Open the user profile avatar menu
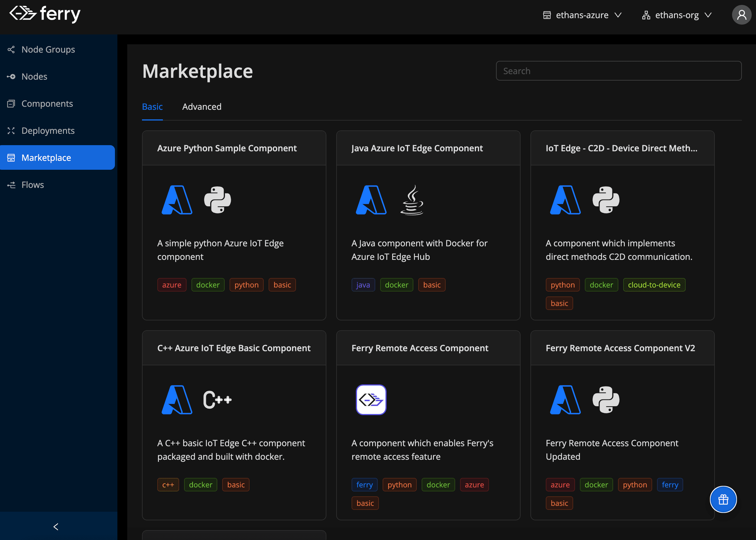The height and width of the screenshot is (540, 756). click(741, 15)
